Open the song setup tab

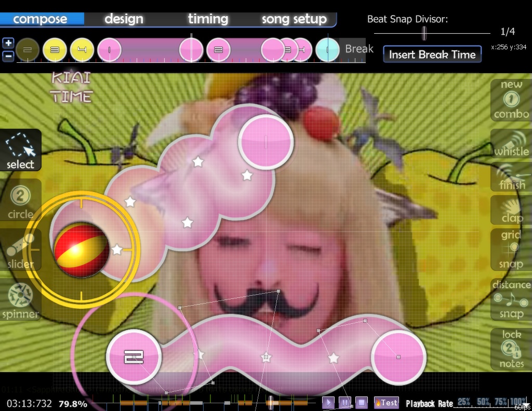[x=294, y=19]
